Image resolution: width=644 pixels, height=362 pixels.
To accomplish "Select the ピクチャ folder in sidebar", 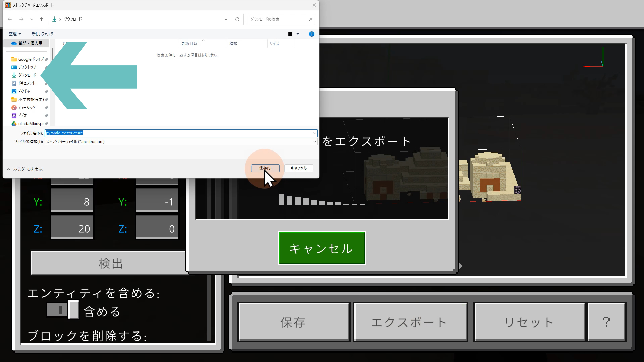I will pos(24,91).
